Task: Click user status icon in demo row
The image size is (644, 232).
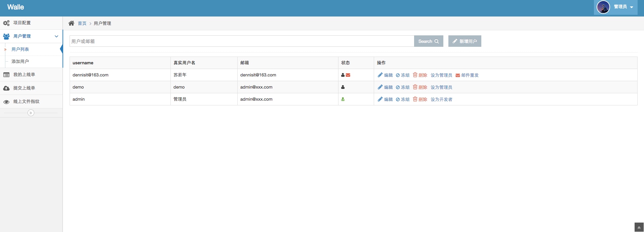Action: pos(343,87)
